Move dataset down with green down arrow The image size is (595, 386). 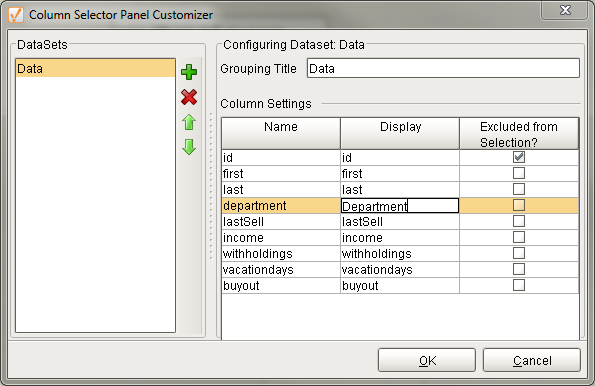(x=189, y=147)
